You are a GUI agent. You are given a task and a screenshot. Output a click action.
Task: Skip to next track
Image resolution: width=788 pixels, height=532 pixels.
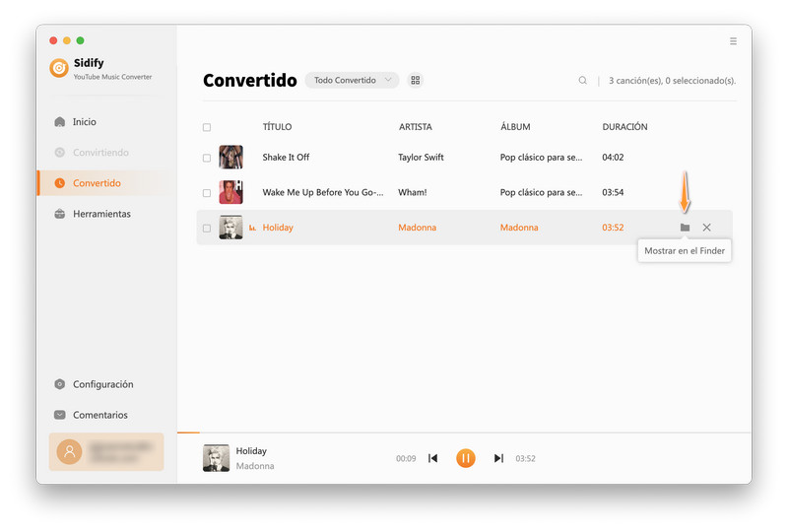tap(498, 458)
